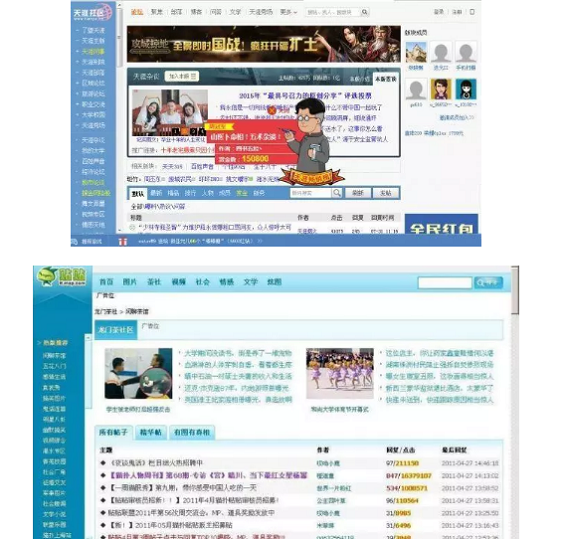Open the 少林 pinned post in Tianya list
The image size is (565, 539).
tap(214, 227)
